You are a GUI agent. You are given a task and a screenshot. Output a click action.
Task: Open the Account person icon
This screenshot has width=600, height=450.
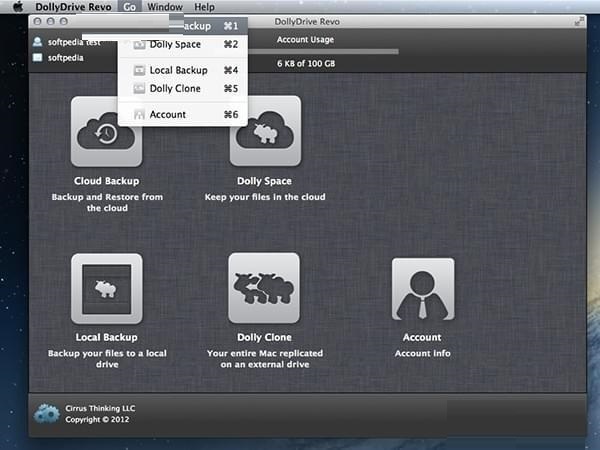[x=423, y=289]
